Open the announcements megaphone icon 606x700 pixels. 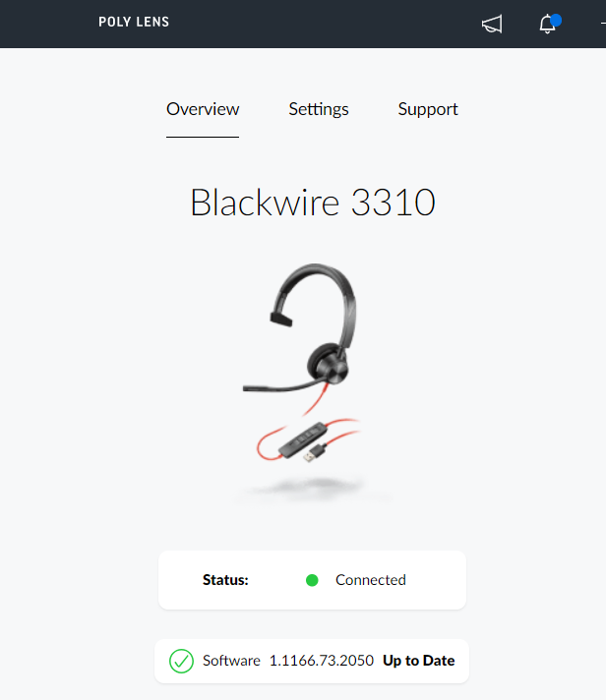[492, 24]
